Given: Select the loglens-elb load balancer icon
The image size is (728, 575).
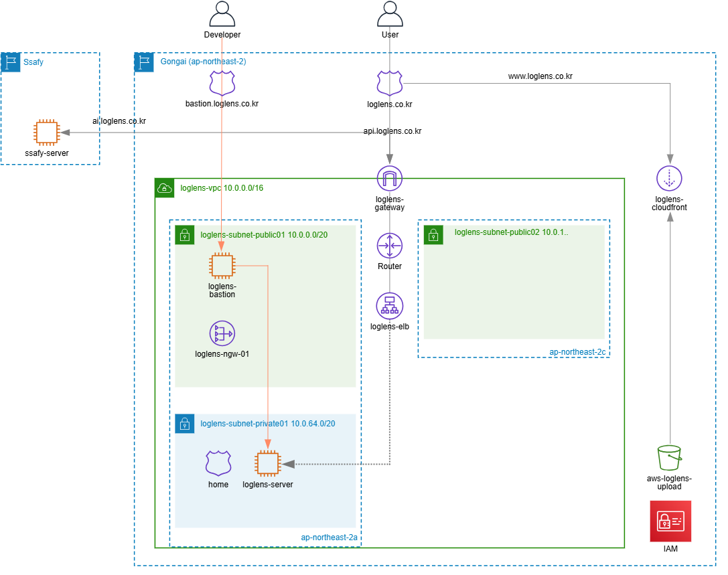Looking at the screenshot, I should (x=390, y=306).
